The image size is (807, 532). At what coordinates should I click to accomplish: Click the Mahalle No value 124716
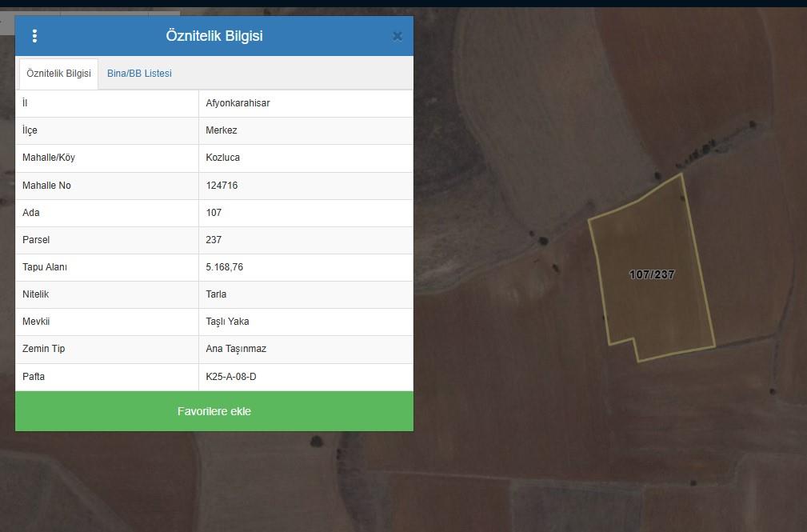coord(222,186)
